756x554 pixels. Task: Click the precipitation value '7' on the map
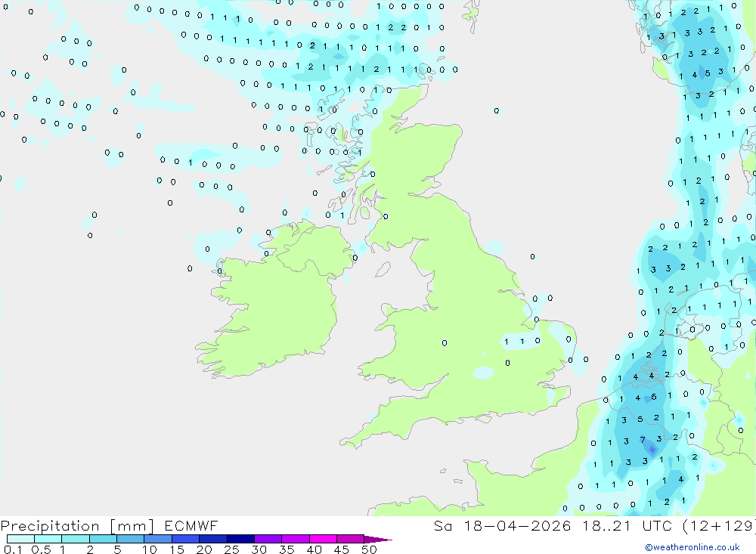(642, 440)
